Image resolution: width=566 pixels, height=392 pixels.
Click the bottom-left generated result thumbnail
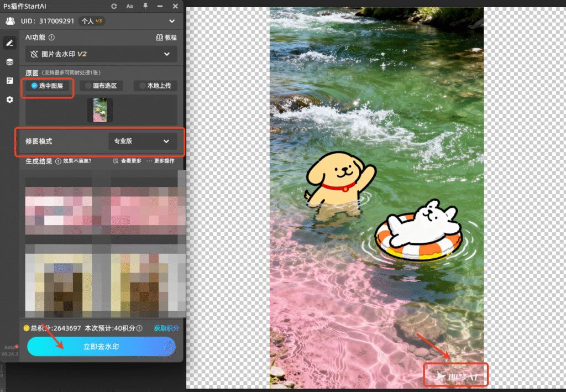coord(59,285)
